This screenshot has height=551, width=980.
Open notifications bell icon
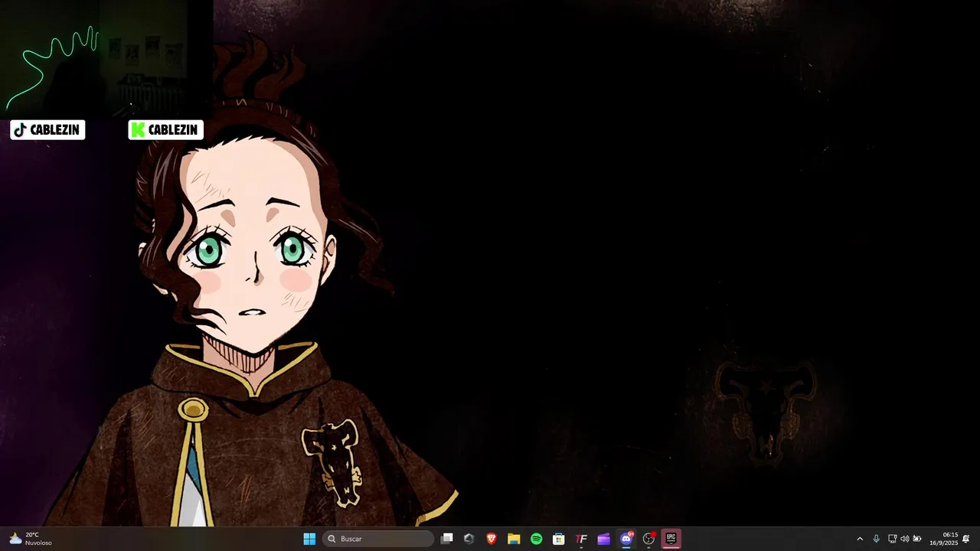coord(966,539)
